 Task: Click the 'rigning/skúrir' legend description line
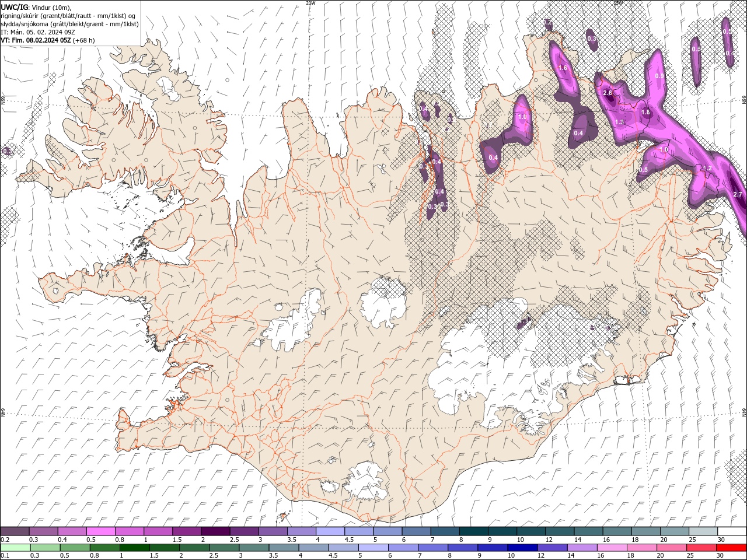(x=68, y=16)
